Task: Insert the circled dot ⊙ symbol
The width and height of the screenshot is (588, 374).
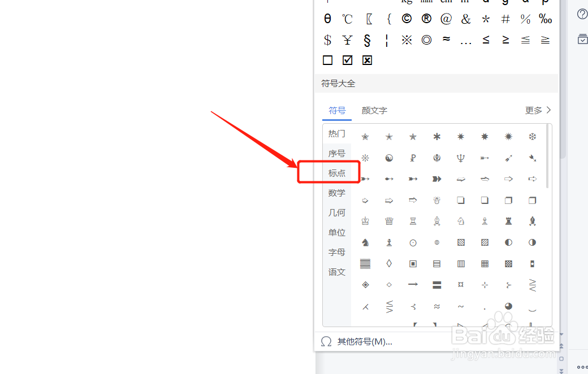Action: coord(413,243)
